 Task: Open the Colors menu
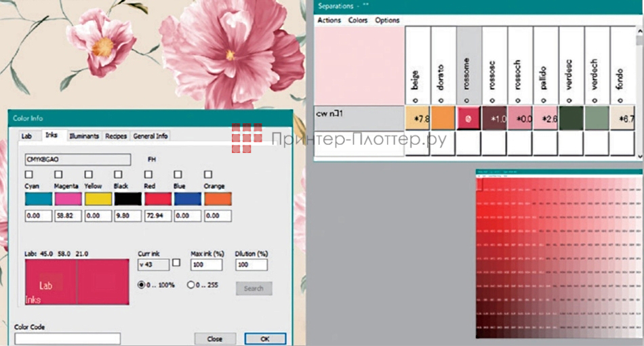point(358,20)
